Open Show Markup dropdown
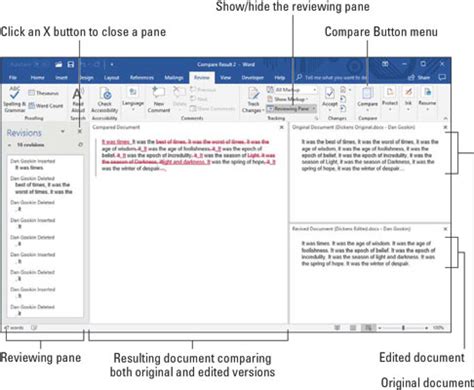 [288, 99]
